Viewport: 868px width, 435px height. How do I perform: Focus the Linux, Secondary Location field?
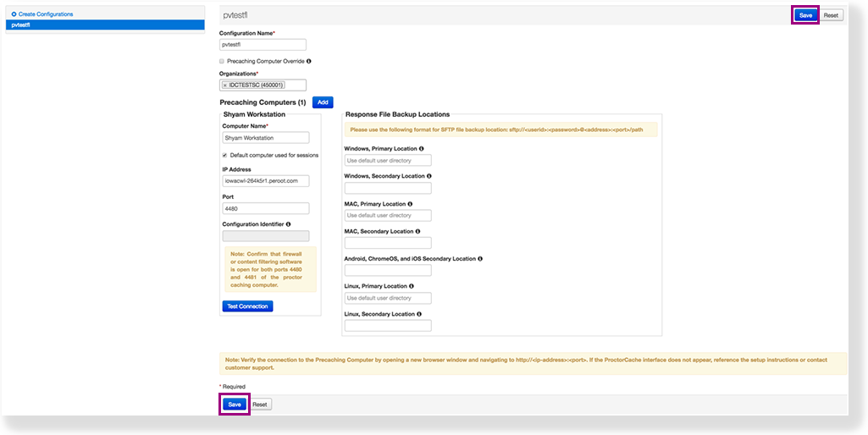click(x=388, y=326)
